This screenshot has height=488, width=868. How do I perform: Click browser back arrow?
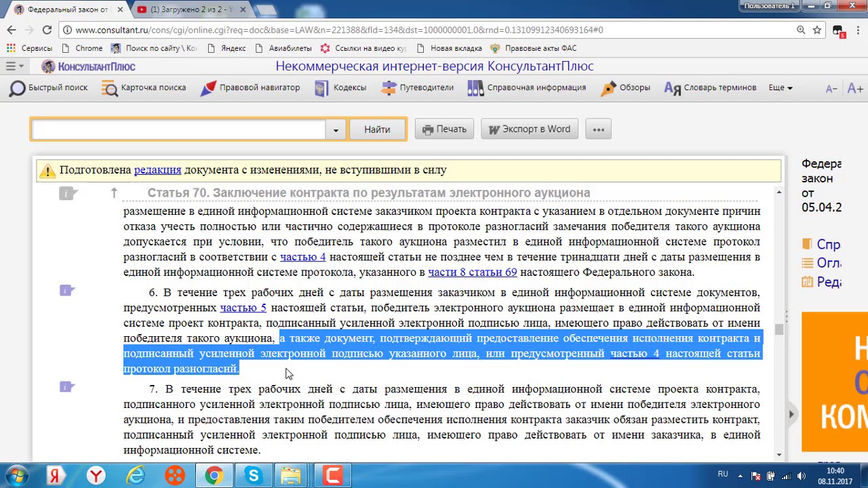pos(12,30)
